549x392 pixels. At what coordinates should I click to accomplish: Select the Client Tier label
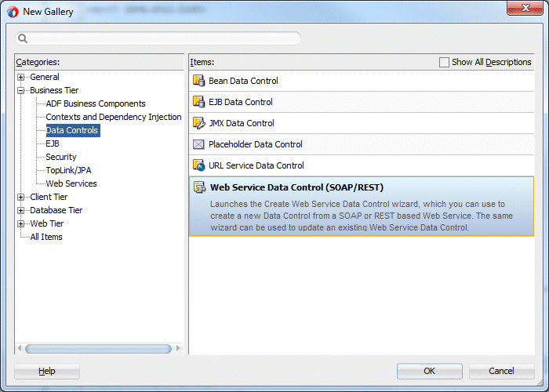tap(49, 197)
